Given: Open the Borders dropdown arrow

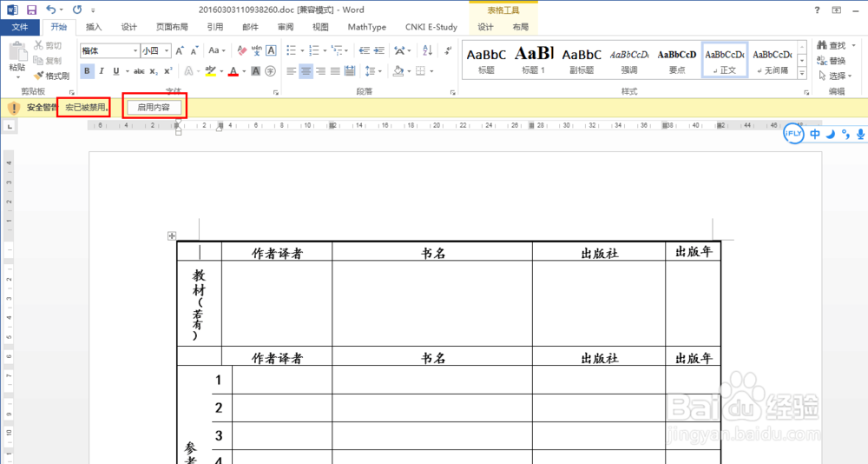Looking at the screenshot, I should pyautogui.click(x=431, y=71).
